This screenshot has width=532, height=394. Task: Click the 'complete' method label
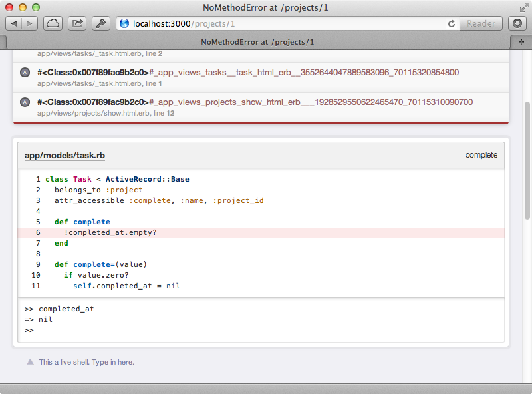click(482, 154)
